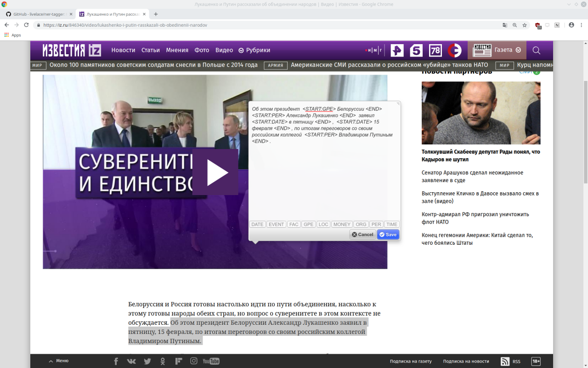Click the YouTube icon in bottom bar
Viewport: 588px width, 368px height.
click(211, 361)
